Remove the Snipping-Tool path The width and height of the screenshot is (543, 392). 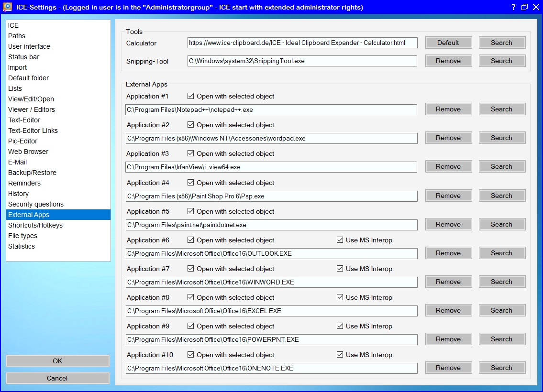pyautogui.click(x=448, y=61)
